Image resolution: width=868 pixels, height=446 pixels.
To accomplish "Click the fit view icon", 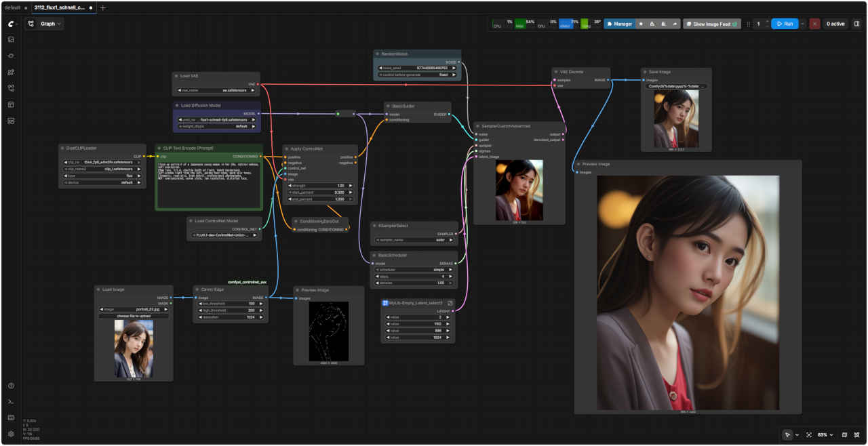I will point(809,434).
